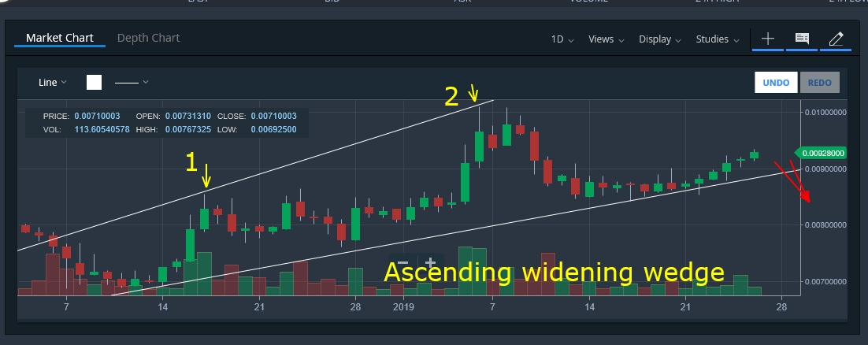The height and width of the screenshot is (345, 868).
Task: Toggle the pencil drawing tool
Action: pos(836,39)
